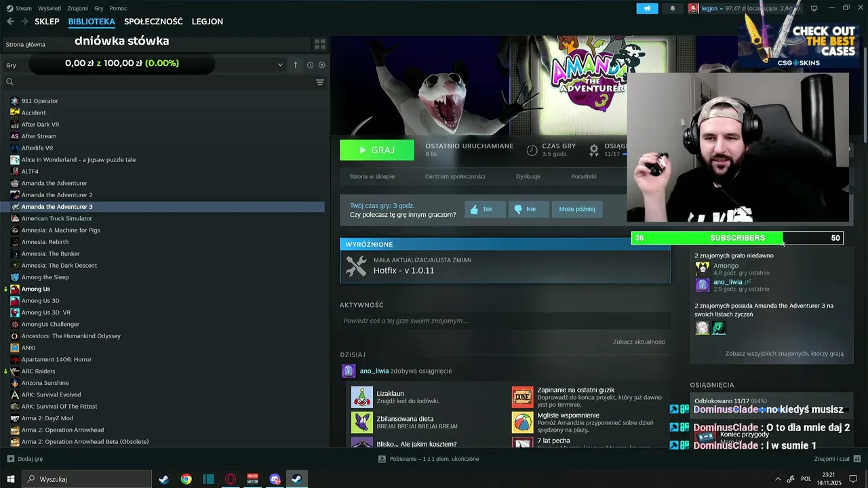Click Zobacz wszystkich znajomych link
Screen dimensions: 868x488
point(785,354)
